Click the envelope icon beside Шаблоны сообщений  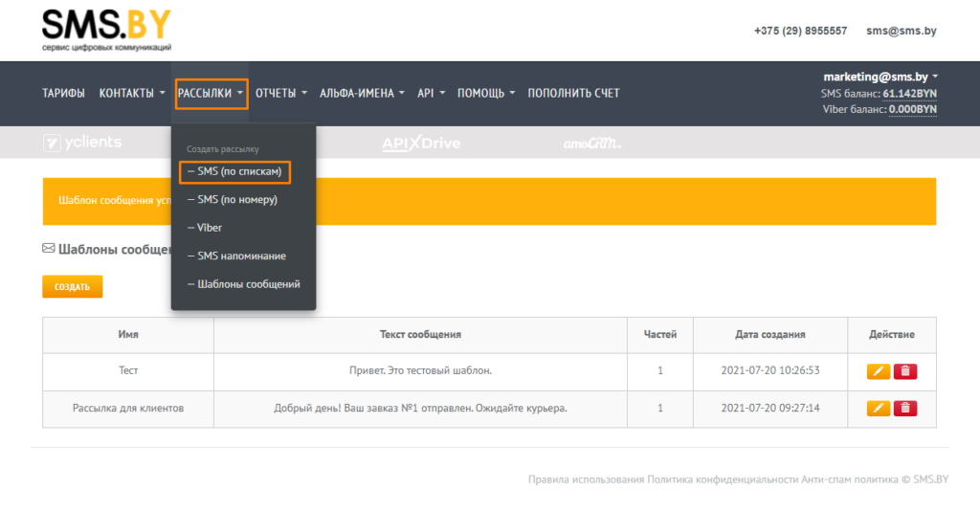pos(49,248)
